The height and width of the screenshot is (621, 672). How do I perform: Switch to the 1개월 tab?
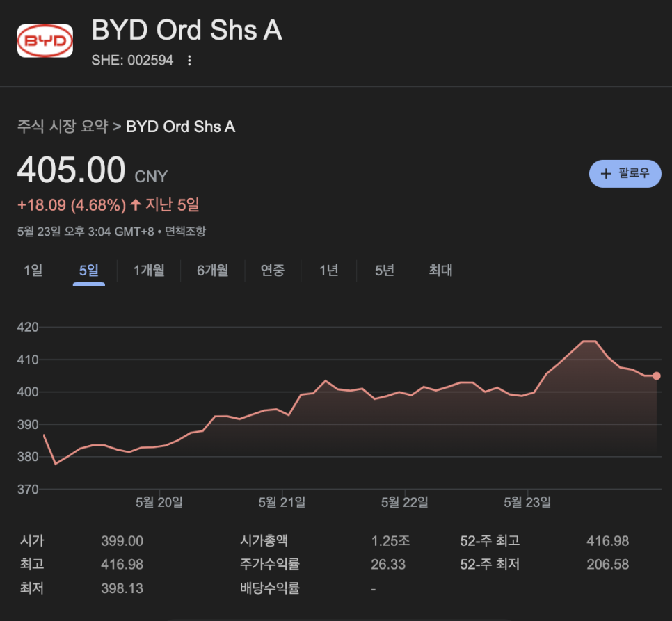pos(149,271)
